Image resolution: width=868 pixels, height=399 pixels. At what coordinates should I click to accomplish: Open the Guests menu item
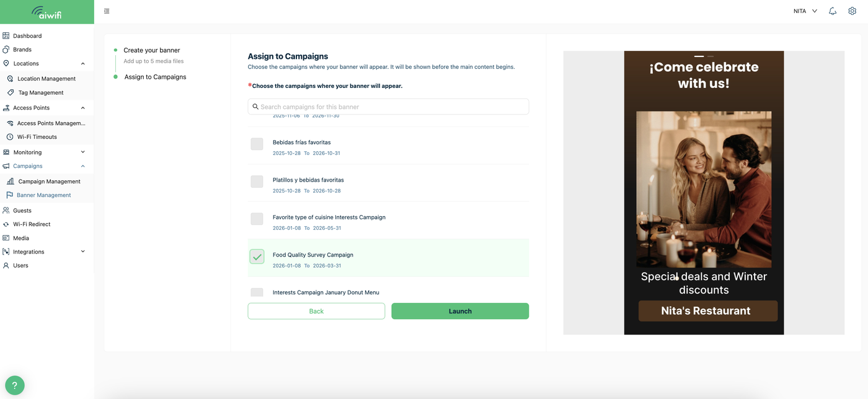tap(22, 211)
